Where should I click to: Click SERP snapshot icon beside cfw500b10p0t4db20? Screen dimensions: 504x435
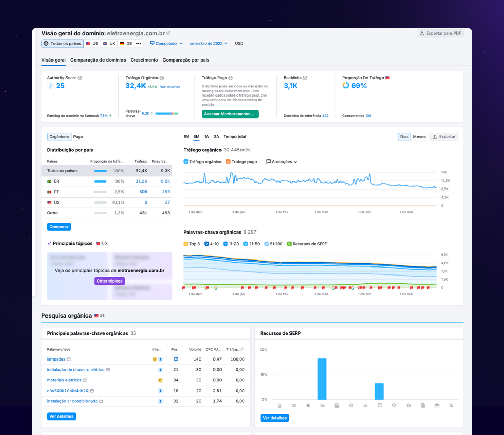tap(92, 391)
